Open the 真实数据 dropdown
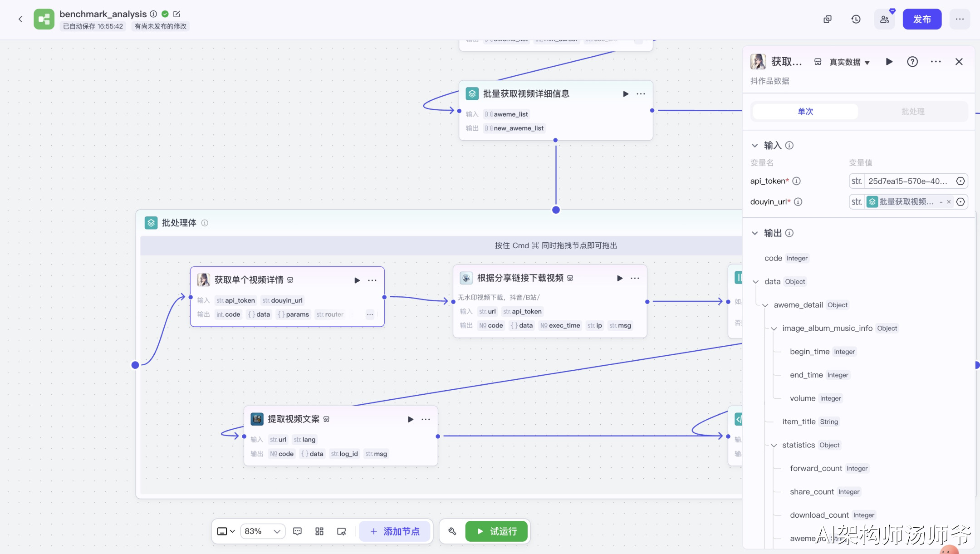 pos(849,62)
